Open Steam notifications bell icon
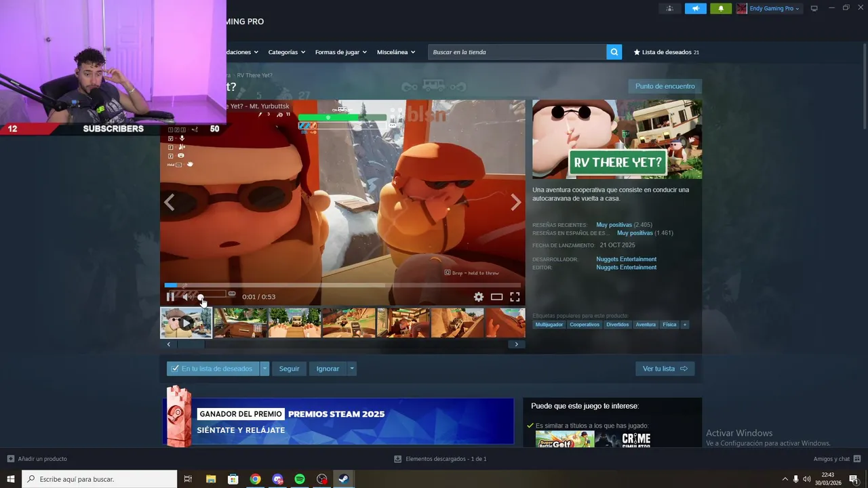The width and height of the screenshot is (868, 488). pos(720,8)
